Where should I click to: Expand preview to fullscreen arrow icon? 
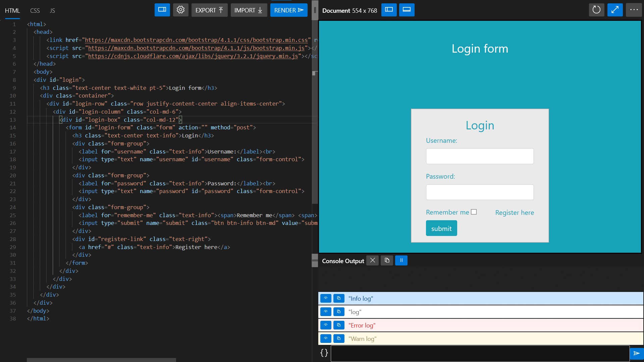point(615,10)
